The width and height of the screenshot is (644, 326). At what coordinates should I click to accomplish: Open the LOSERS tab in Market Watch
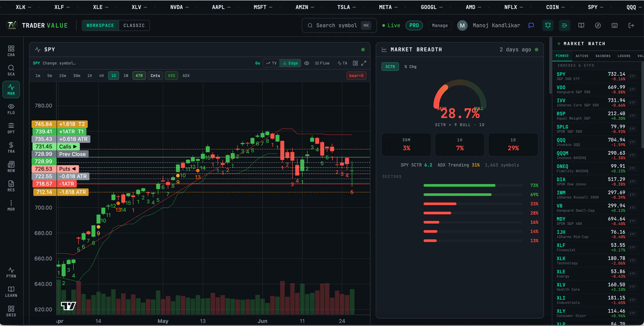[624, 56]
